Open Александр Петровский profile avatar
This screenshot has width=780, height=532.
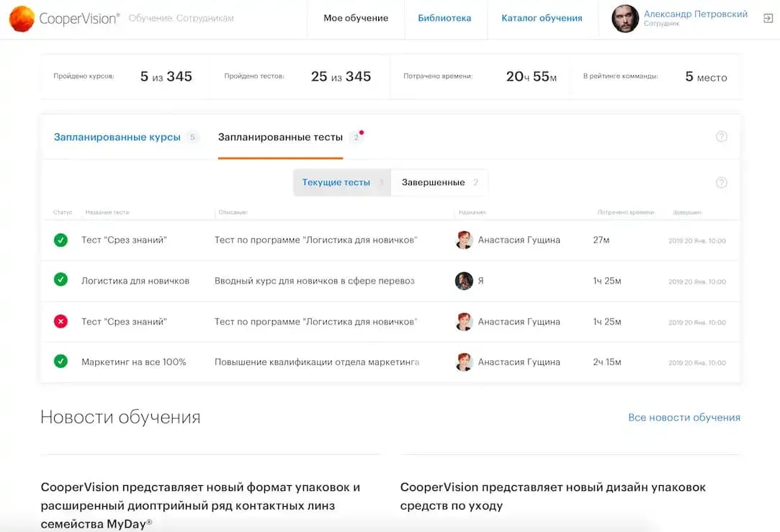point(625,19)
